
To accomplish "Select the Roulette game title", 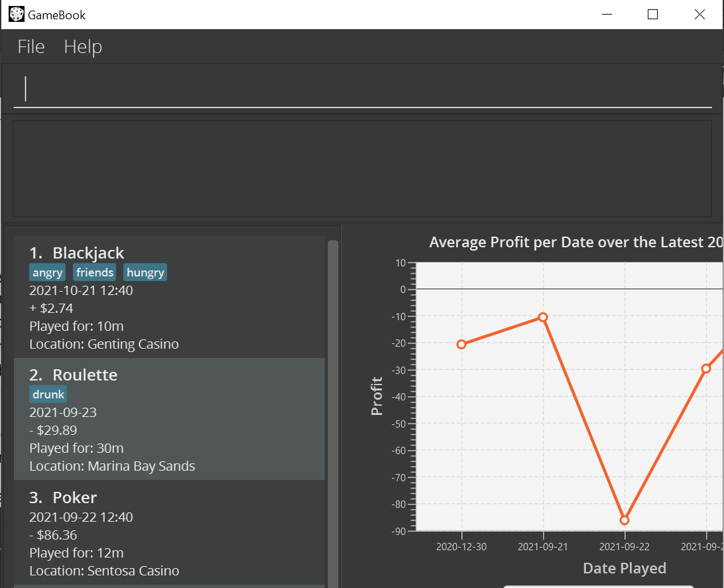I will pyautogui.click(x=84, y=375).
